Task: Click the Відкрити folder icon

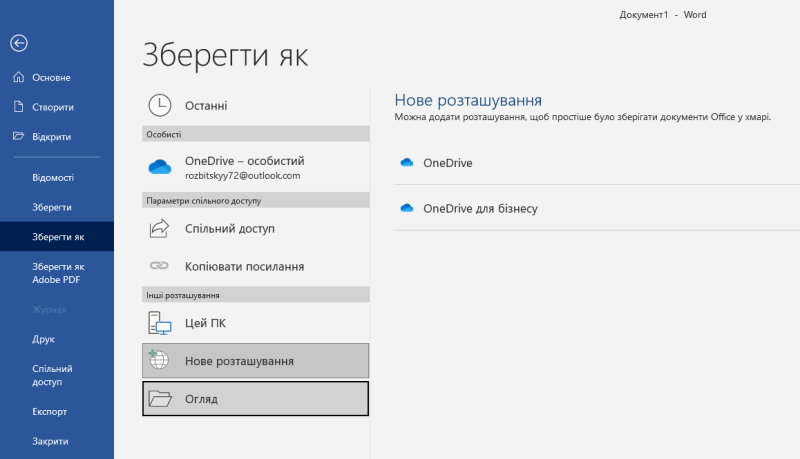Action: coord(18,137)
